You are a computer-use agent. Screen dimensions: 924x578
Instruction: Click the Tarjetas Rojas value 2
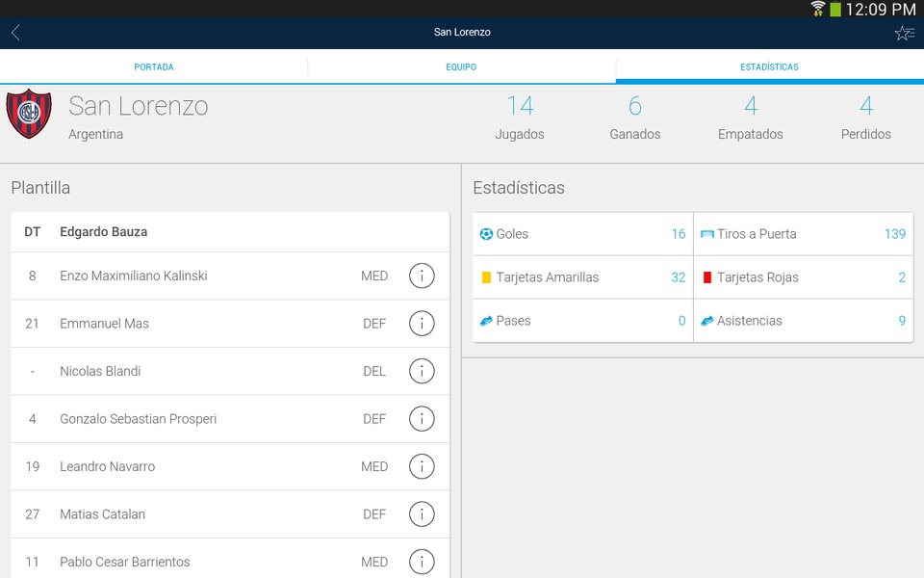pos(902,277)
